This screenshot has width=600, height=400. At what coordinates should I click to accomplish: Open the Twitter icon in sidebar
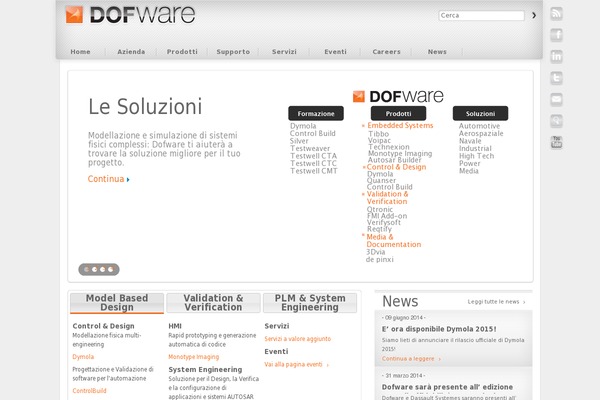point(556,78)
